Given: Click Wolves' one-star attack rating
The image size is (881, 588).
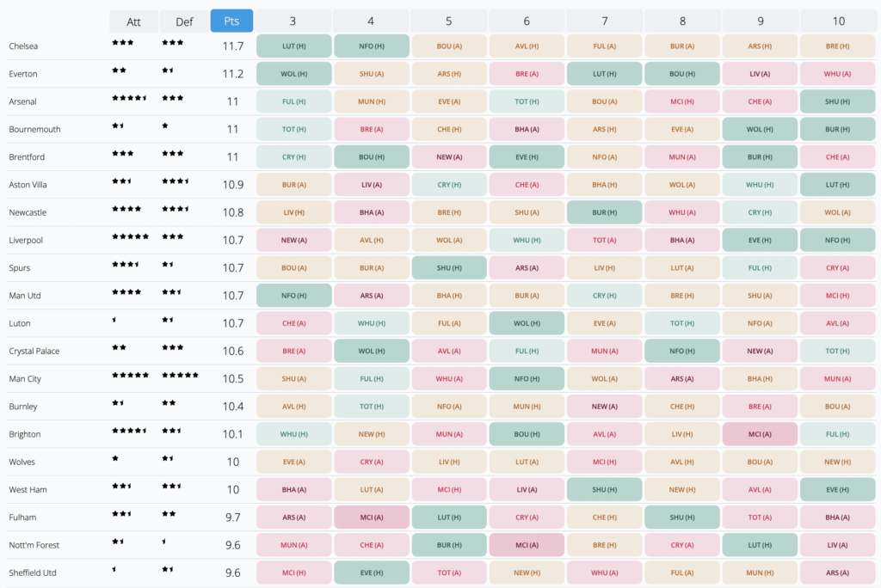Looking at the screenshot, I should coord(115,459).
